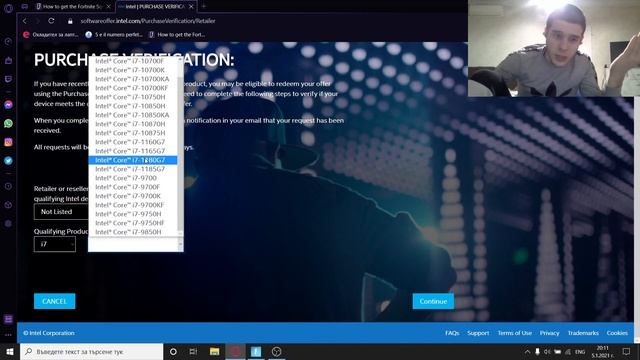The image size is (640, 360).
Task: Pick Intel Core i7-9750HF option
Action: [x=133, y=222]
